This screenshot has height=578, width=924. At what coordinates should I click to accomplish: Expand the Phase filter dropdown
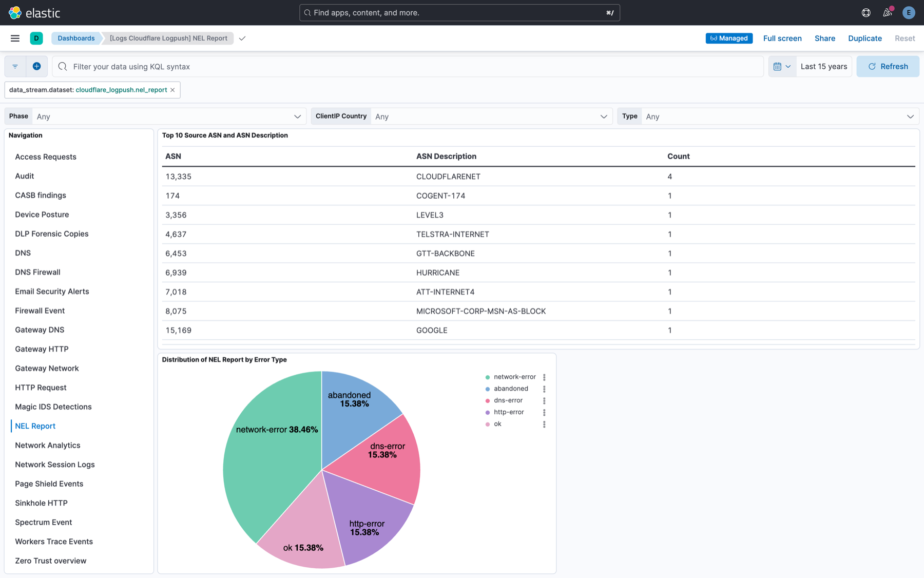[x=169, y=117]
